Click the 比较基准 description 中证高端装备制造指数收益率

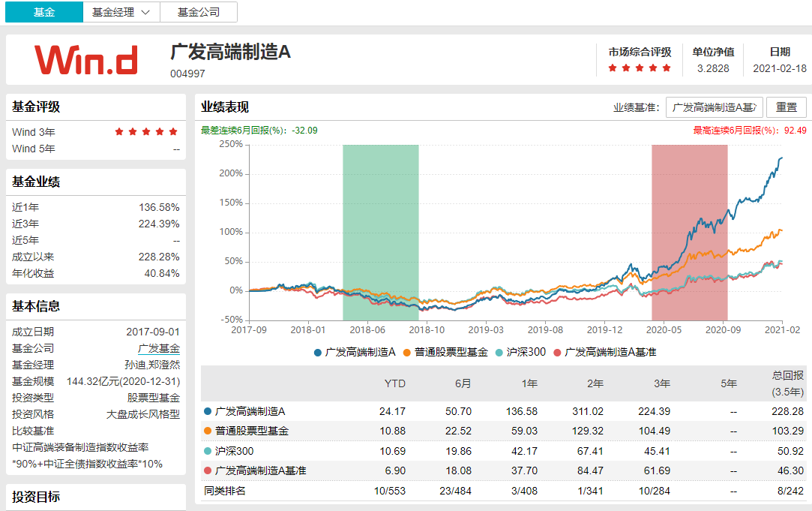tap(80, 447)
